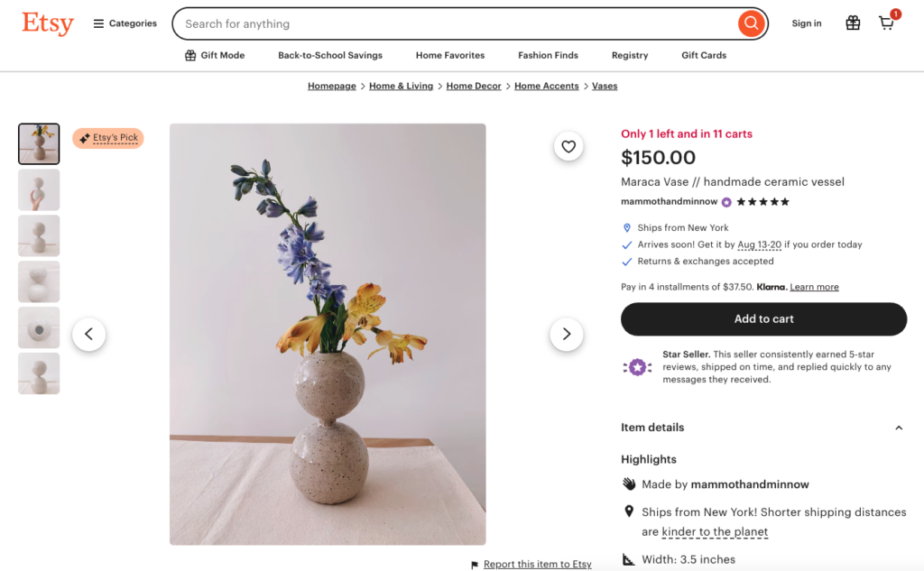Click Home Decor breadcrumb link
The width and height of the screenshot is (924, 571).
pos(474,86)
